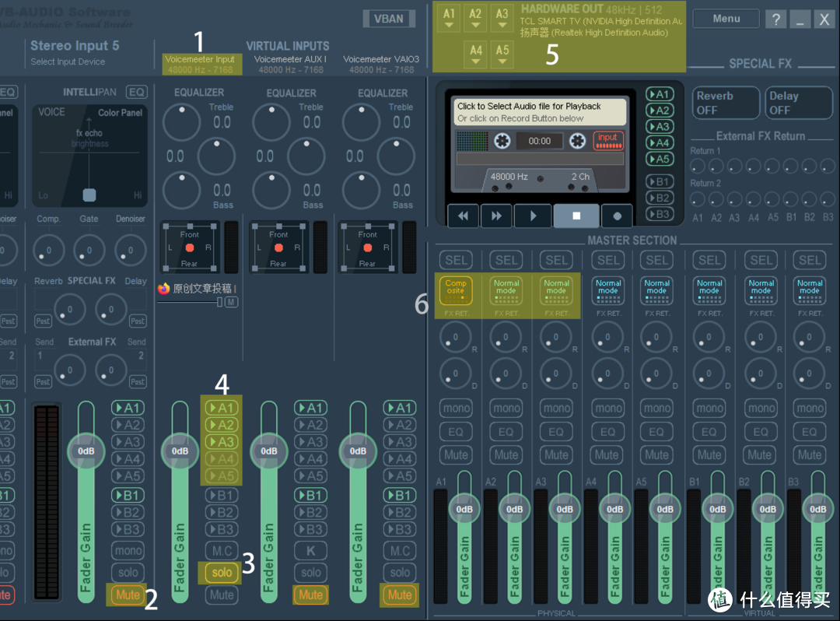Turn on the Delay OFF button
The image size is (840, 621).
pyautogui.click(x=799, y=103)
